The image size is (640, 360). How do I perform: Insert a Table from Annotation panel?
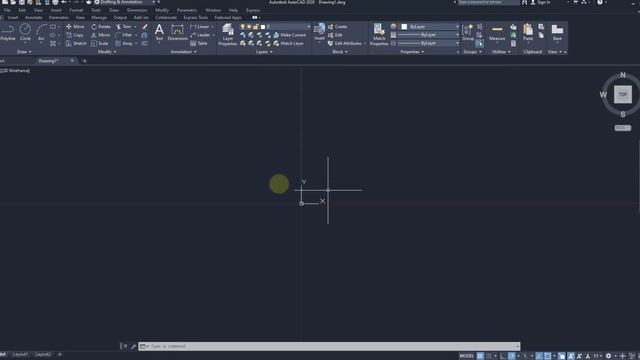199,43
